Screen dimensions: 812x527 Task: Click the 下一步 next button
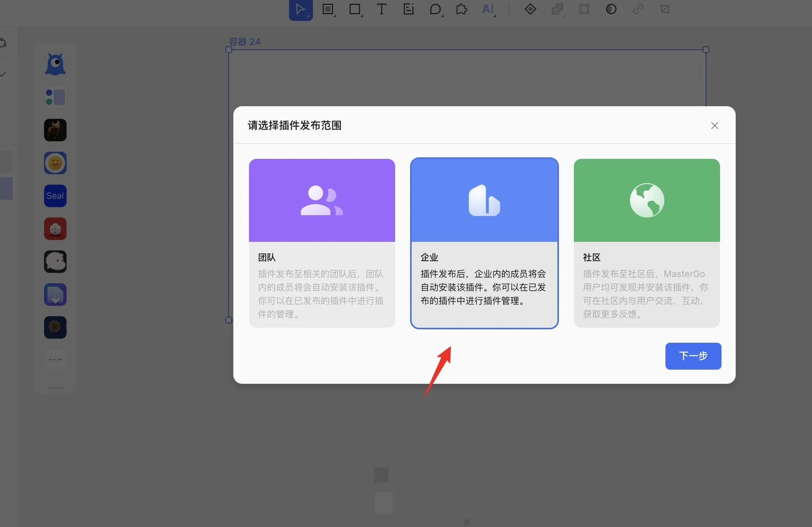693,356
